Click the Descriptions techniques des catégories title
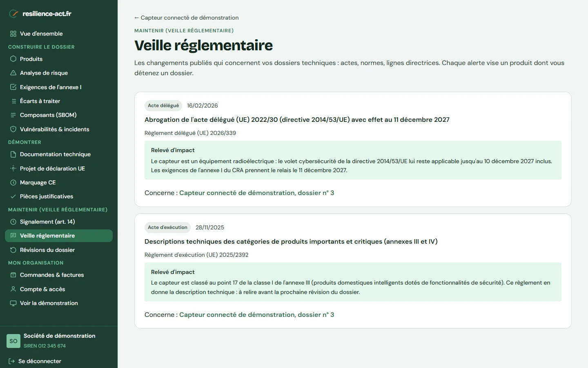The height and width of the screenshot is (368, 588). [291, 241]
